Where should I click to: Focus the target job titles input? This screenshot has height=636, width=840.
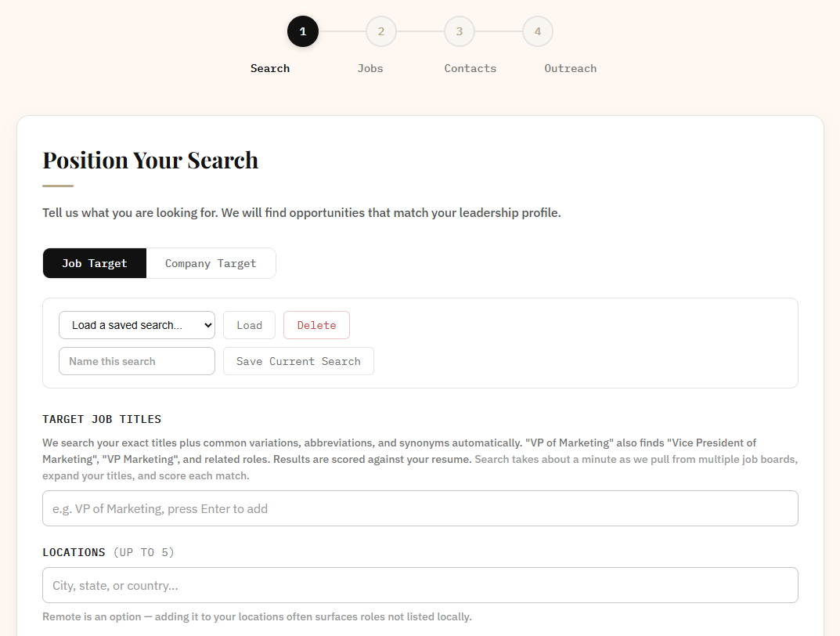(x=420, y=508)
